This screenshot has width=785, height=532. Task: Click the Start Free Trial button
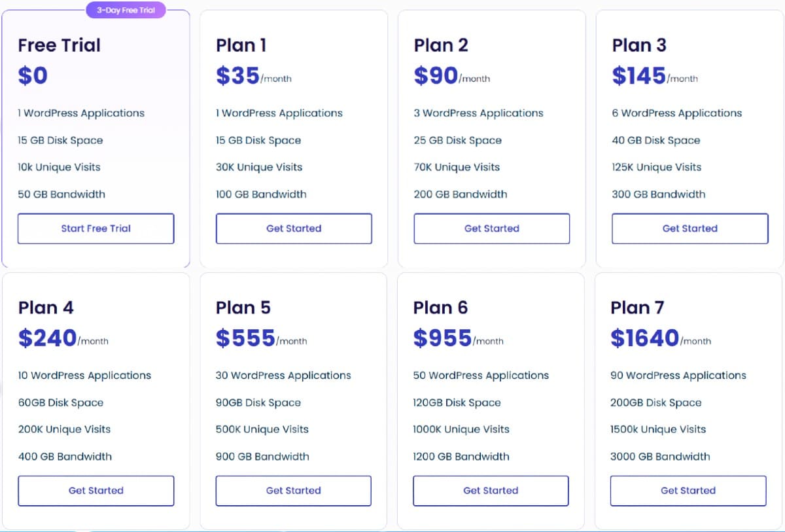pyautogui.click(x=96, y=228)
